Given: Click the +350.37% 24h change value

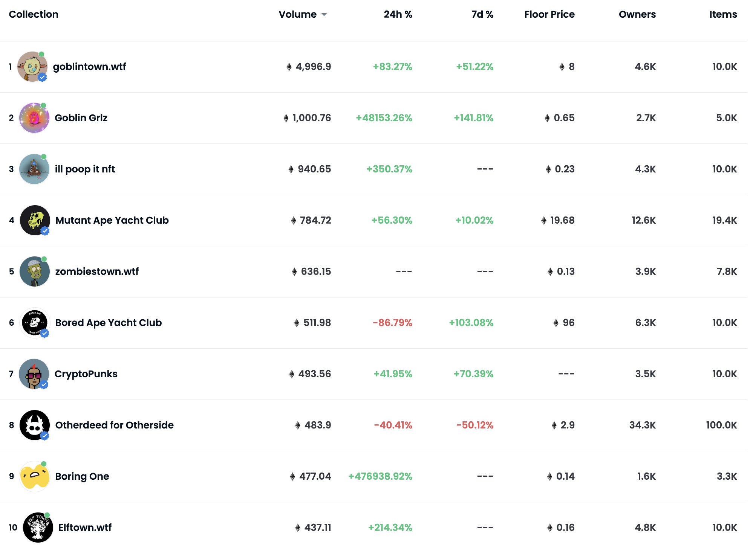Looking at the screenshot, I should pos(389,169).
